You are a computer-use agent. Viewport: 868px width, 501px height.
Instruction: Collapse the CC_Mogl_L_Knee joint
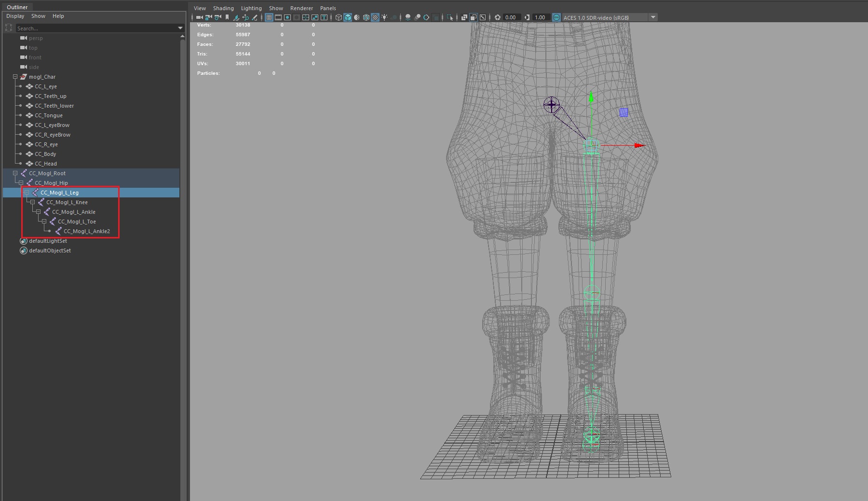[x=32, y=202]
